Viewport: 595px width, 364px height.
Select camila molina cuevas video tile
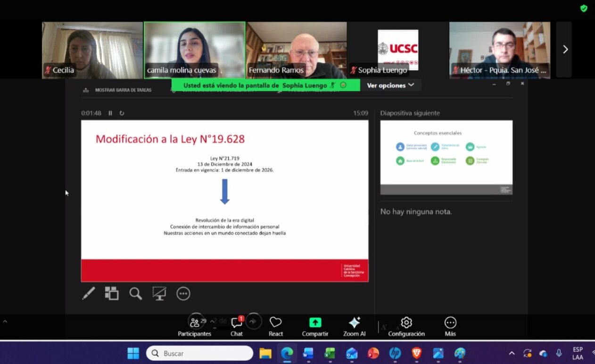pyautogui.click(x=194, y=50)
